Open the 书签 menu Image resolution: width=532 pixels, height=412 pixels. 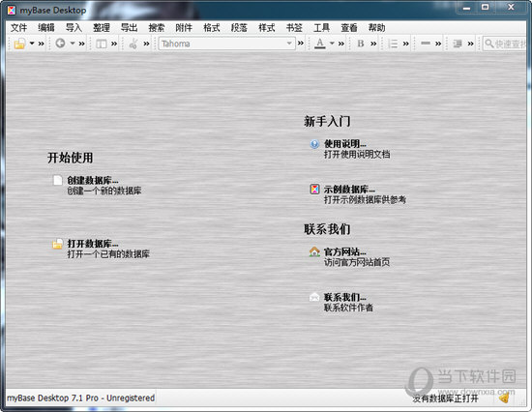(294, 27)
